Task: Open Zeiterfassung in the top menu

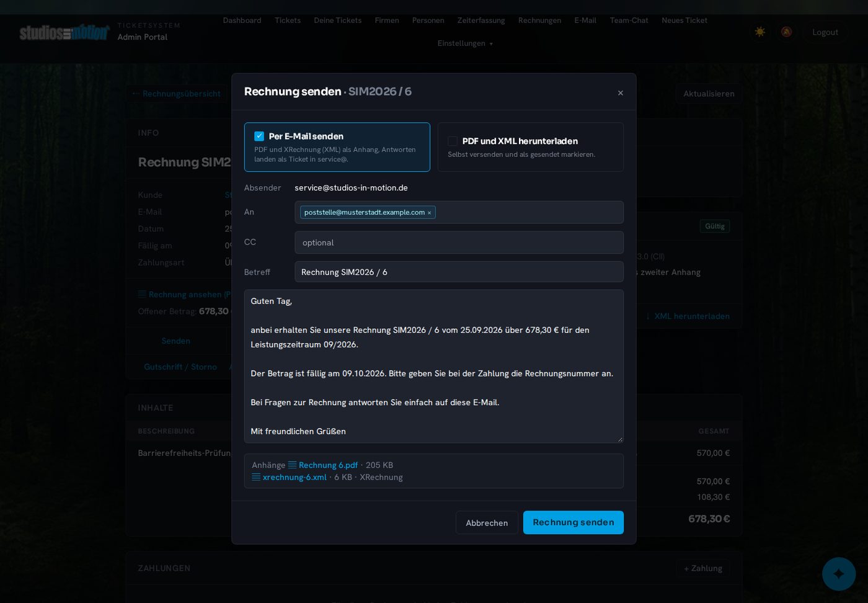Action: click(481, 20)
